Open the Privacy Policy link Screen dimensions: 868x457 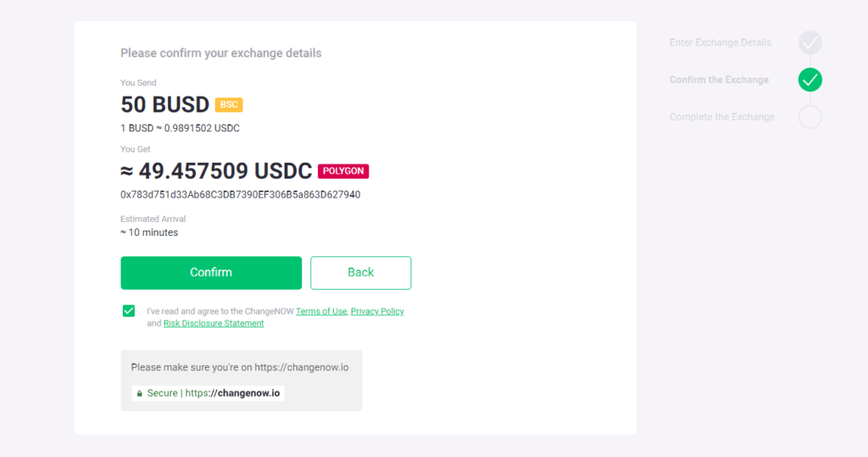pos(377,311)
